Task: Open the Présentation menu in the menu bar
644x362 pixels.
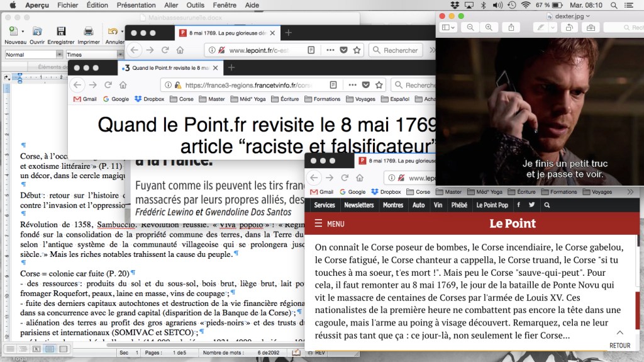Action: (x=136, y=5)
